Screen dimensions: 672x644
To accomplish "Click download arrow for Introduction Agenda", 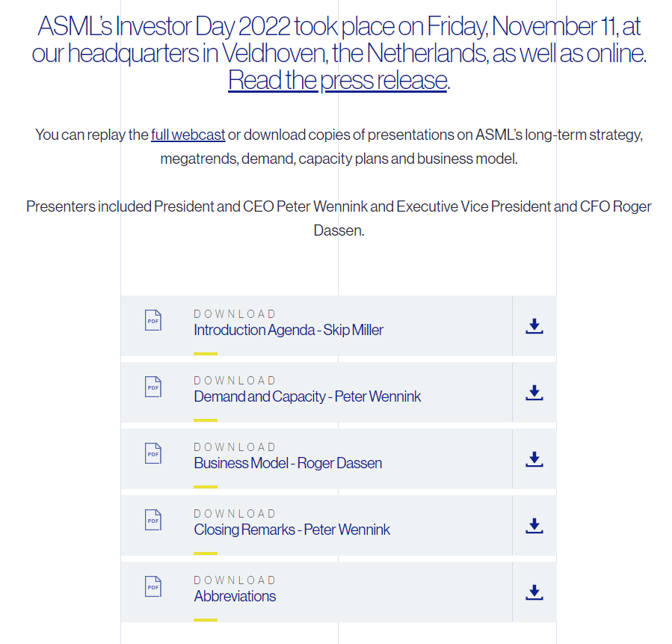I will pyautogui.click(x=534, y=326).
